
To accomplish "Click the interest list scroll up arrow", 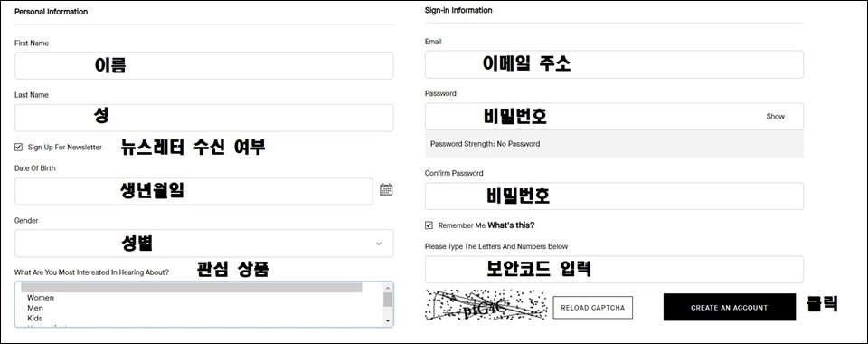I will 388,288.
